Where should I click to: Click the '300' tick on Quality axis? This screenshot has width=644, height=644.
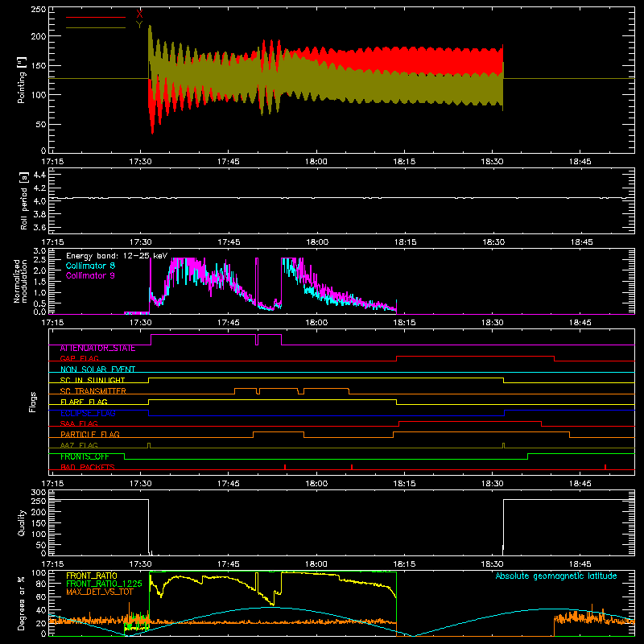[39, 493]
